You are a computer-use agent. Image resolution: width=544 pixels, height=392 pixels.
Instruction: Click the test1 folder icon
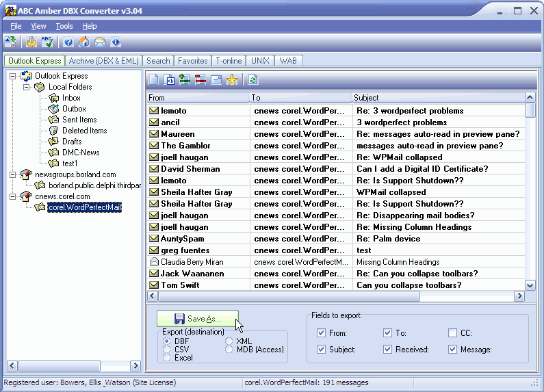53,163
